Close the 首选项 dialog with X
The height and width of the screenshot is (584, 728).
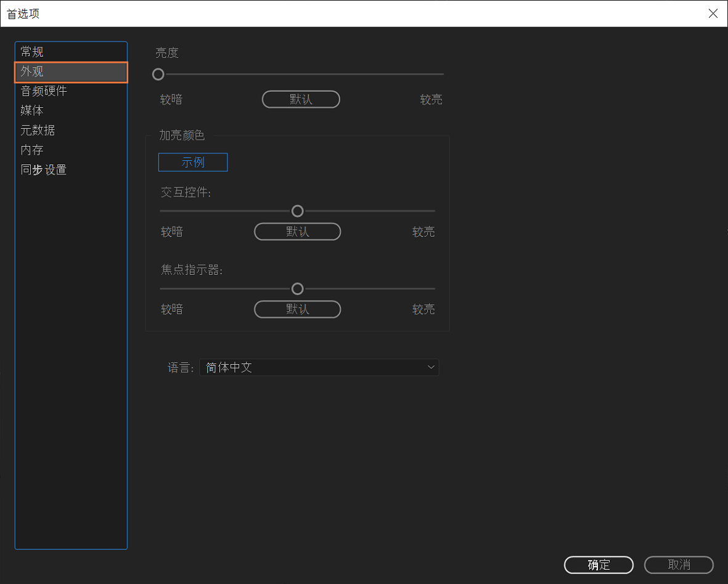click(713, 13)
